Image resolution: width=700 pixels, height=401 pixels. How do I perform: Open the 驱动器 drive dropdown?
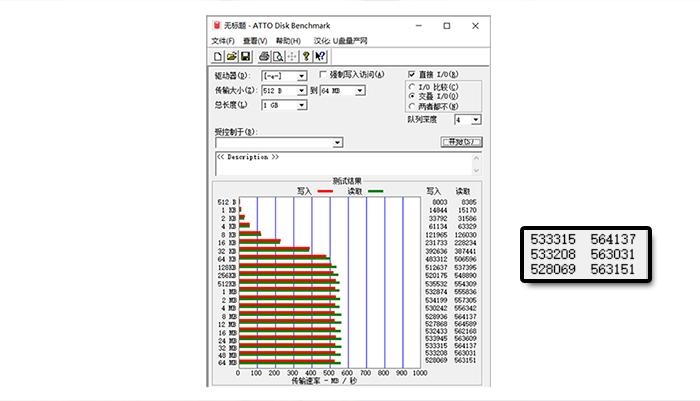302,76
